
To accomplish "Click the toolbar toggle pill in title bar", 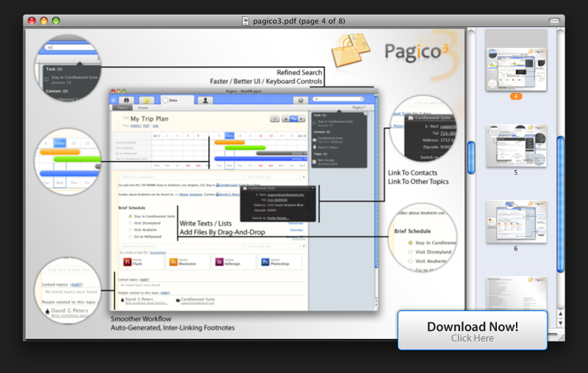I will pos(554,21).
